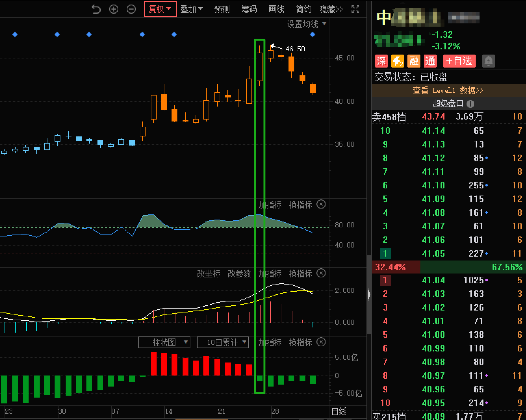This screenshot has width=526, height=420.
Task: Click the panel collapse handle beside order book
Action: (369, 295)
